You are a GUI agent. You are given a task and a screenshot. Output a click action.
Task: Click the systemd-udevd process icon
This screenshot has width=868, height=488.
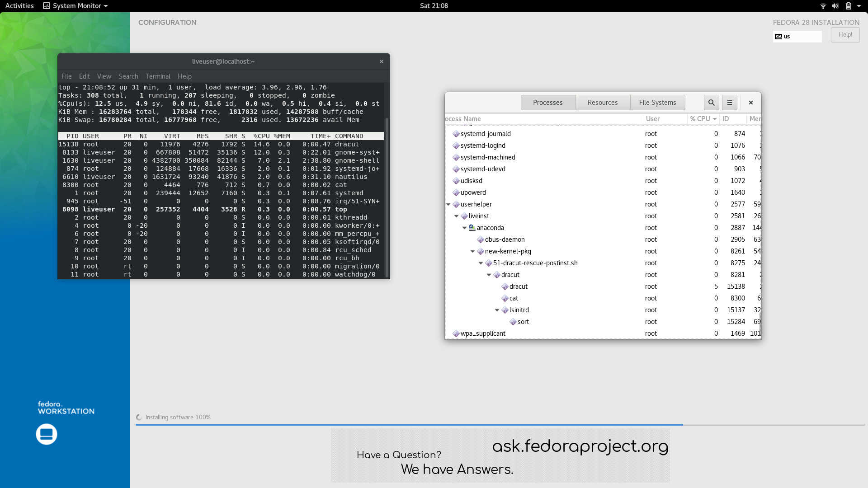click(x=456, y=169)
